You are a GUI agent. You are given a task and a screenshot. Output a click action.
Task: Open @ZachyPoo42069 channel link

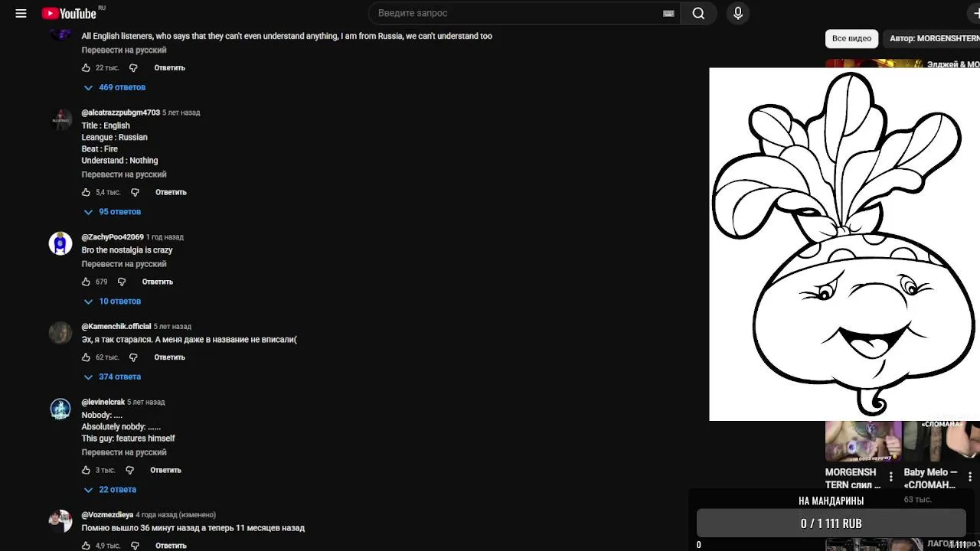tap(113, 237)
